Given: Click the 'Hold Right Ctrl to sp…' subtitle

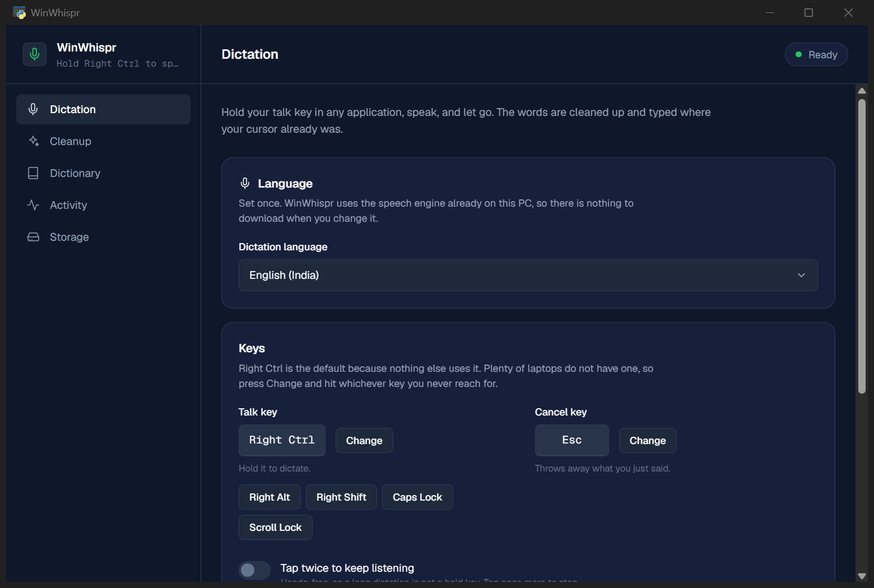Looking at the screenshot, I should (x=118, y=63).
